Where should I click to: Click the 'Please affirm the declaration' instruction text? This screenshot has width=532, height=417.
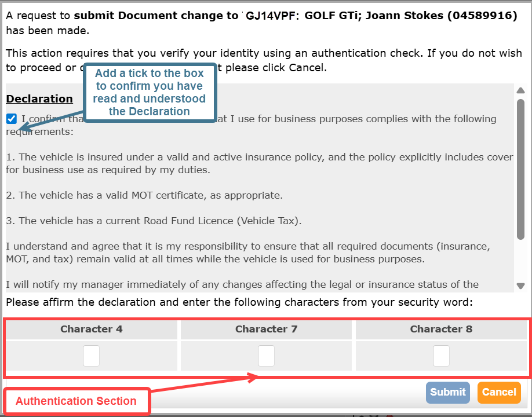coord(239,302)
